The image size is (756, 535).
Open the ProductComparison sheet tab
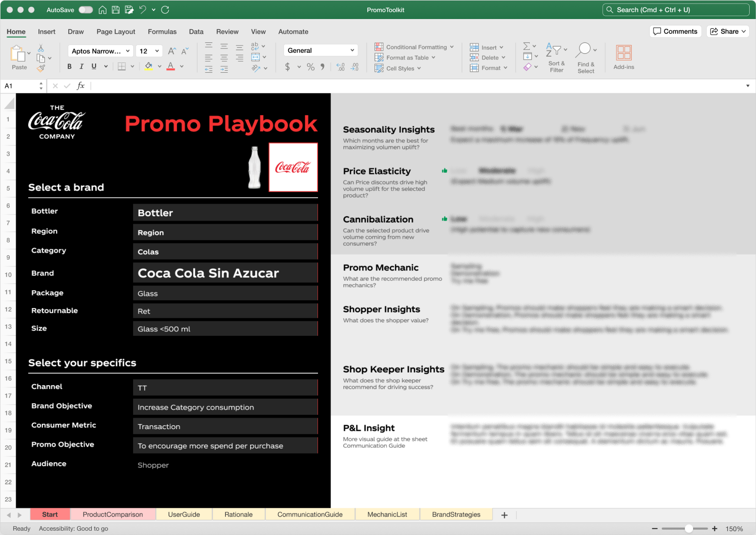(113, 514)
